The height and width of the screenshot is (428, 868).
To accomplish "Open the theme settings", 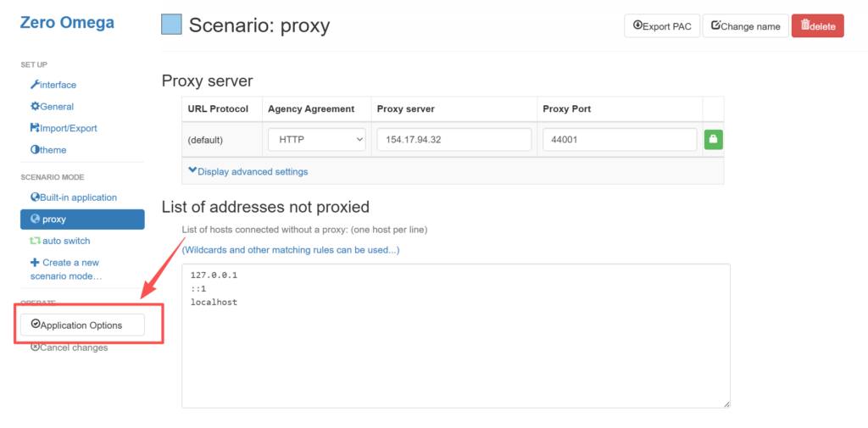I will point(48,150).
